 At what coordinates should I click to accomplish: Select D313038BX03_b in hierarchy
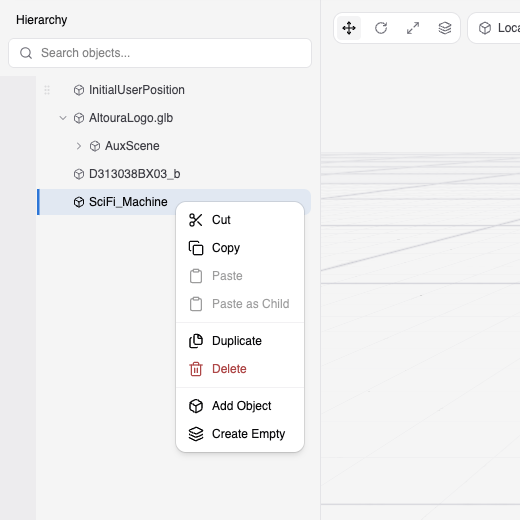click(x=135, y=174)
